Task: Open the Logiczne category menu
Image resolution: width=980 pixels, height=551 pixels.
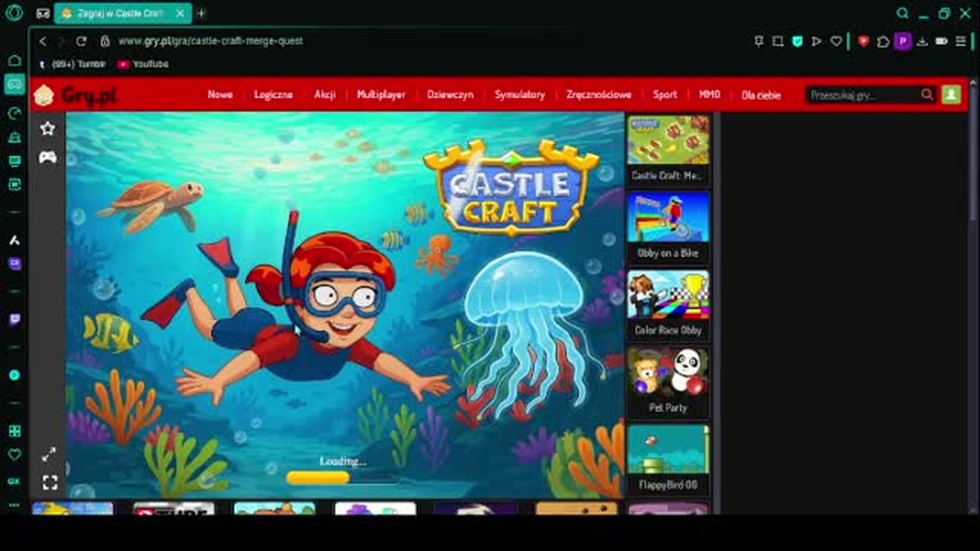Action: coord(273,95)
